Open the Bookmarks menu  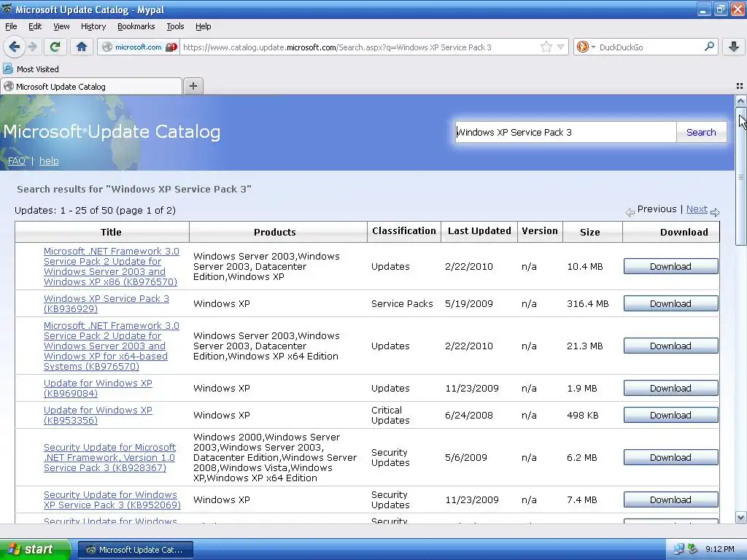coord(136,26)
